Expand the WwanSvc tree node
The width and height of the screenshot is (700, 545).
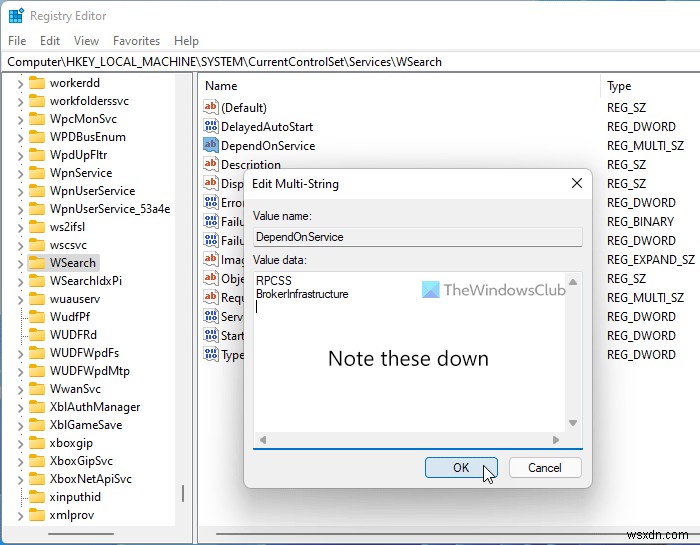20,390
